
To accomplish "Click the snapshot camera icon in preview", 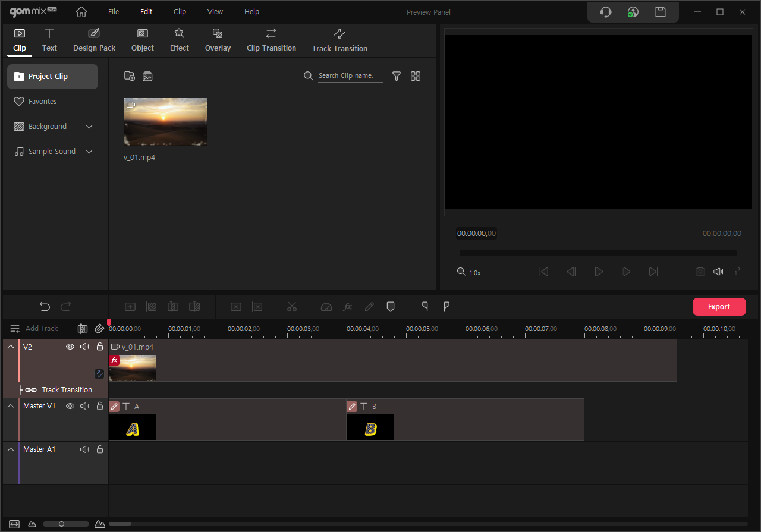I will click(x=700, y=272).
